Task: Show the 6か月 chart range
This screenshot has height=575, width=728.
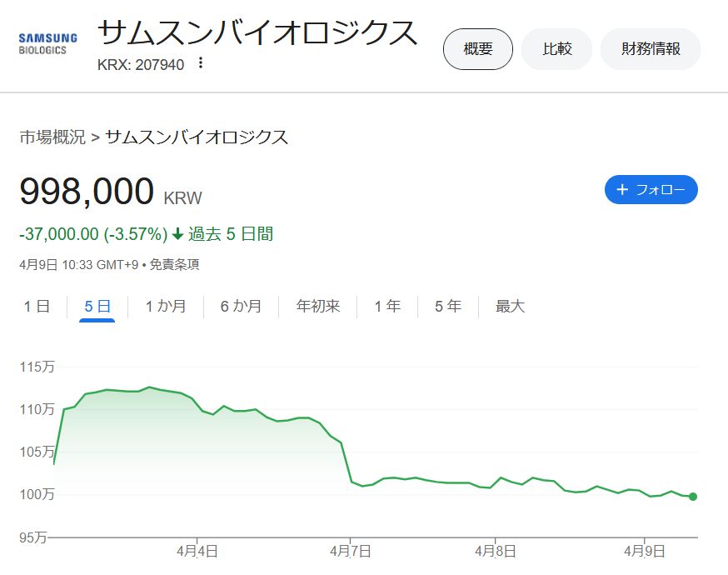Action: point(241,307)
